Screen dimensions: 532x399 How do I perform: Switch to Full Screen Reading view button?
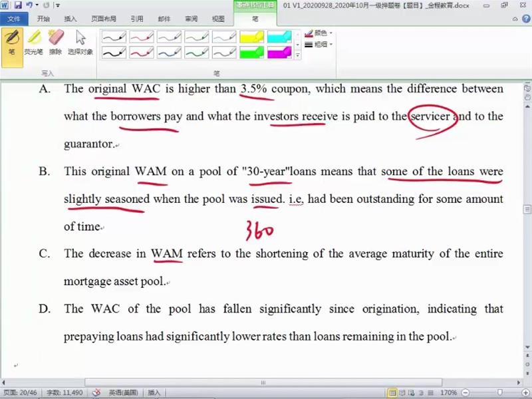pyautogui.click(x=403, y=393)
